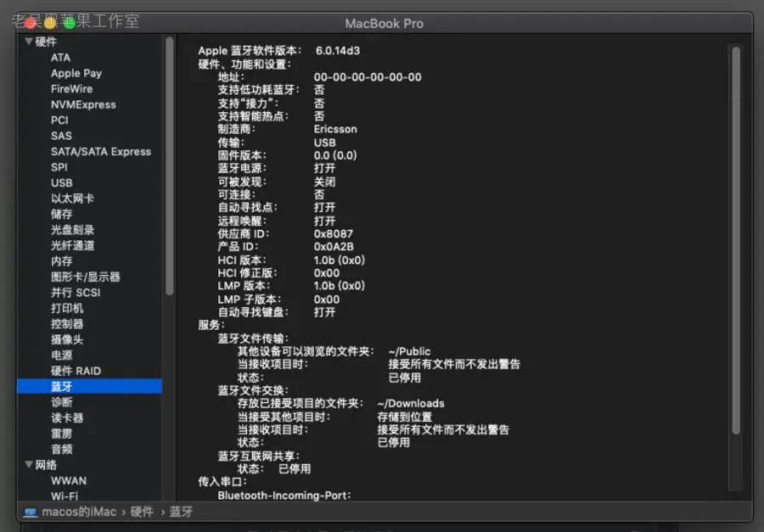The image size is (764, 532).
Task: Show 内存 memory information
Action: click(x=61, y=261)
